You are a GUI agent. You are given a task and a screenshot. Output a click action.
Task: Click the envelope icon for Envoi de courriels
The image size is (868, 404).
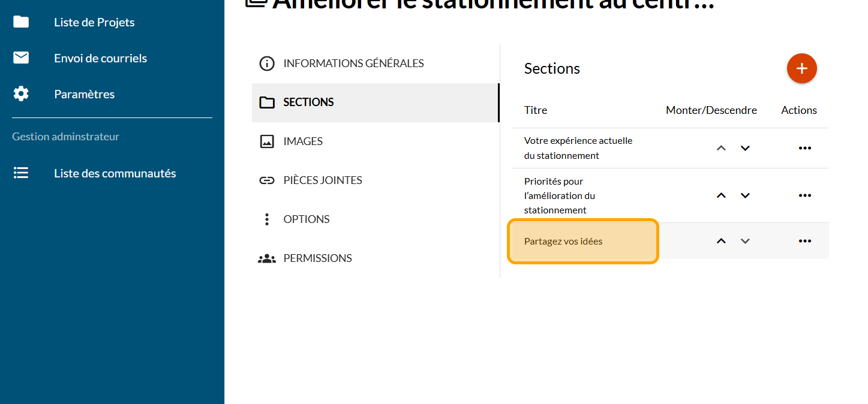pos(21,58)
